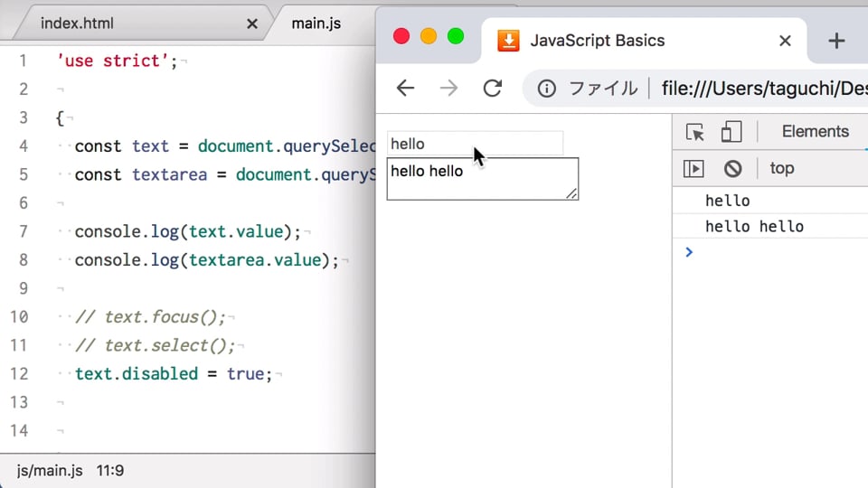Screen dimensions: 868x488
Task: Switch to the Elements DevTools tab
Action: pyautogui.click(x=815, y=132)
